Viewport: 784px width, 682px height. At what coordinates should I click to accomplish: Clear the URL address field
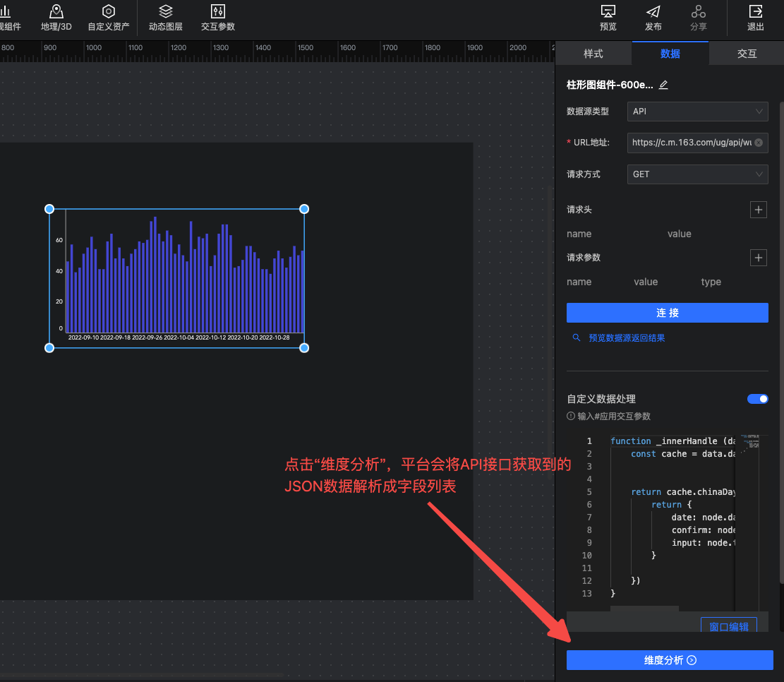[759, 143]
